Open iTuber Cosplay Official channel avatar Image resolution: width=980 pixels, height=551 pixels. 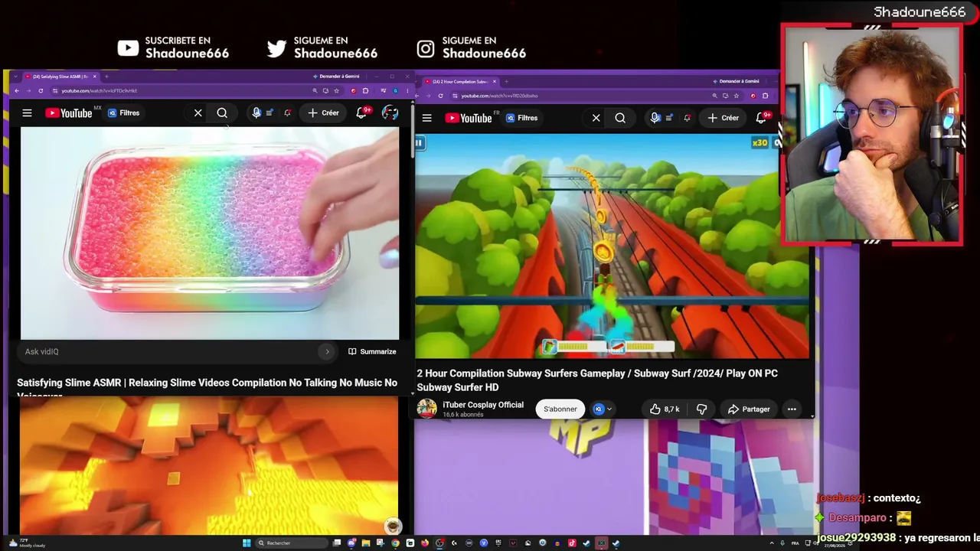(426, 409)
